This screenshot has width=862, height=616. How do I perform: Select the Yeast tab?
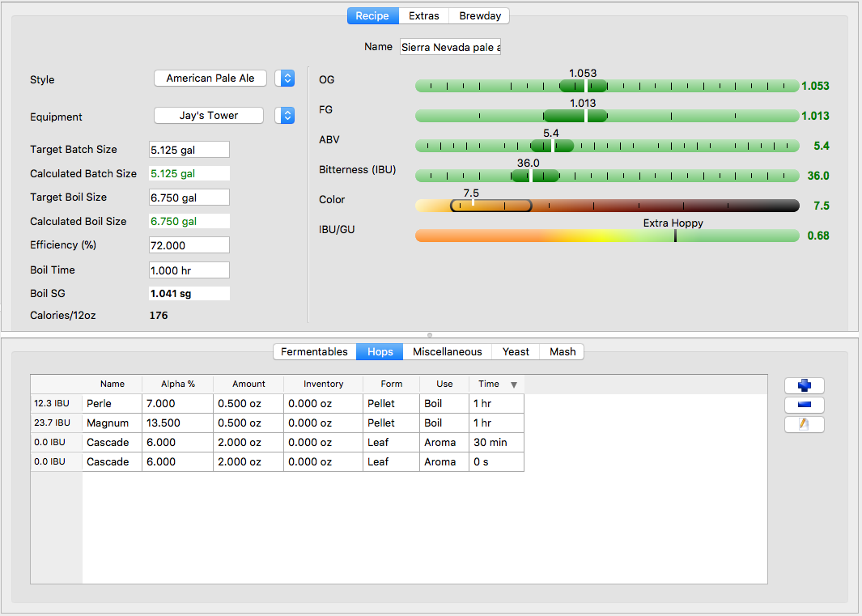pos(516,351)
